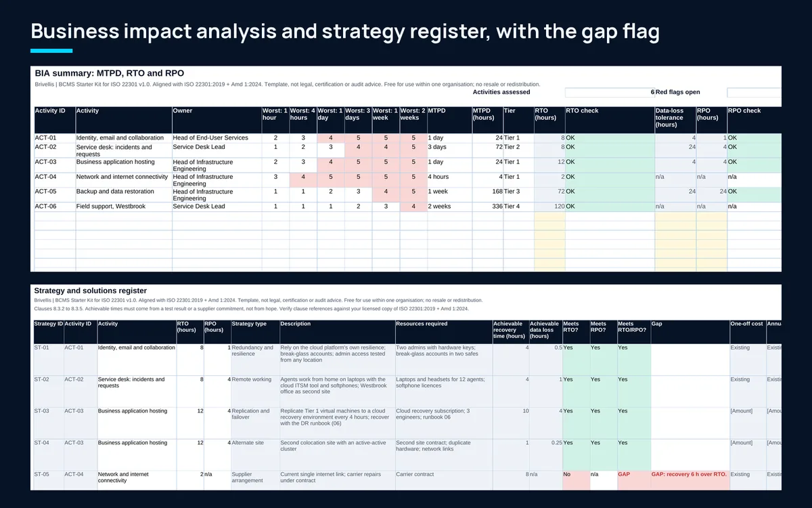Click the 'Worst: 1 hour' column header
Screen dimensions: 812x508
(x=275, y=119)
